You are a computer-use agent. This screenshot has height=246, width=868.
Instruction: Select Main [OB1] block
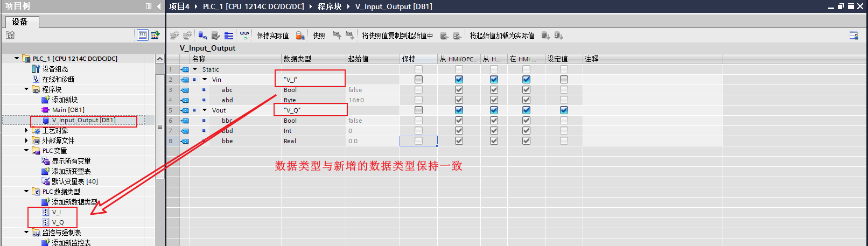pos(68,110)
